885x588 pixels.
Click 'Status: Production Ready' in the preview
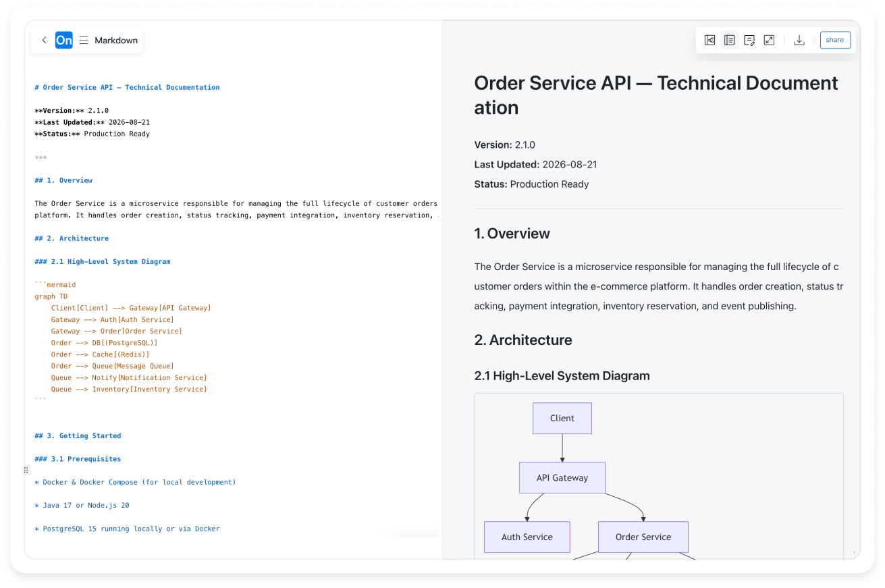(531, 184)
